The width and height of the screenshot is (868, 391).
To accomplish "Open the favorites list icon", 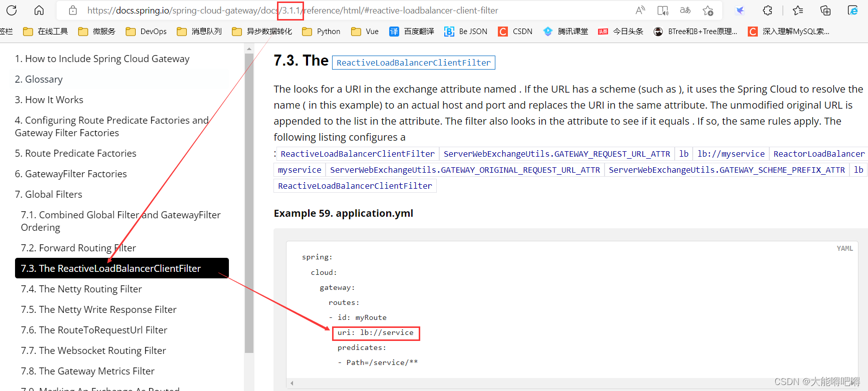I will click(798, 10).
